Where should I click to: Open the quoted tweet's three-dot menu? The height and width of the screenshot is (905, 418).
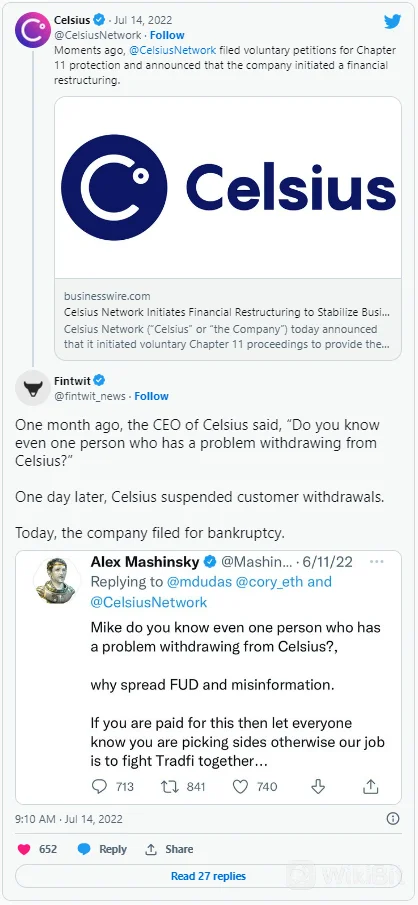pos(376,562)
